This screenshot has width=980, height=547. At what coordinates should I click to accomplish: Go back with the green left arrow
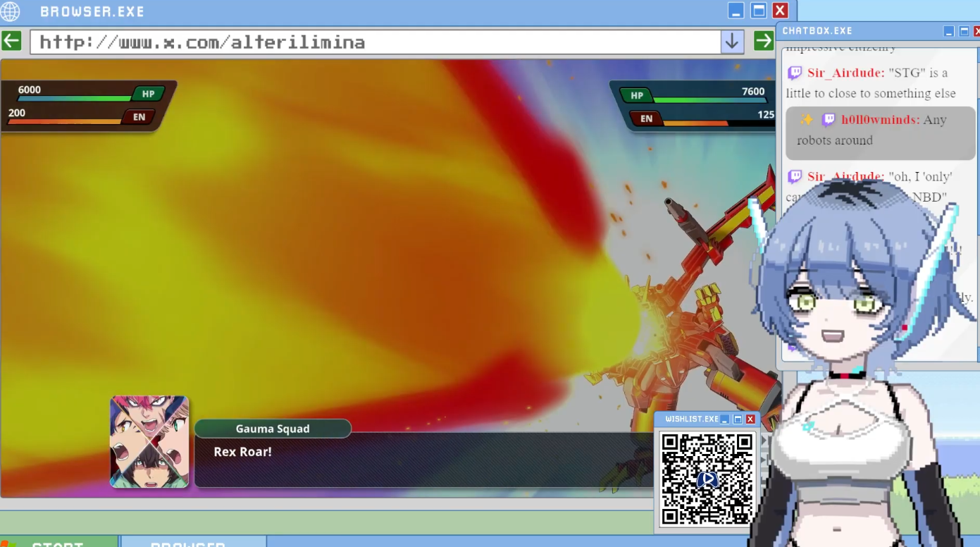point(11,41)
